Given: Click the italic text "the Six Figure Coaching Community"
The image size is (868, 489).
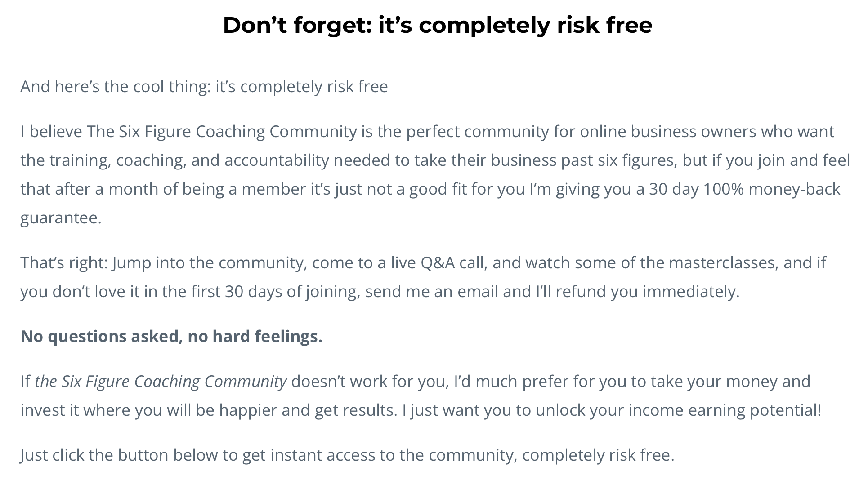Looking at the screenshot, I should [161, 382].
